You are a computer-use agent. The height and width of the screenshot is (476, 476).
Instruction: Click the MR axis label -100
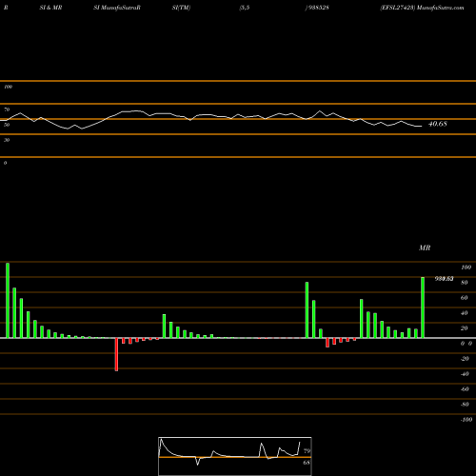click(466, 420)
